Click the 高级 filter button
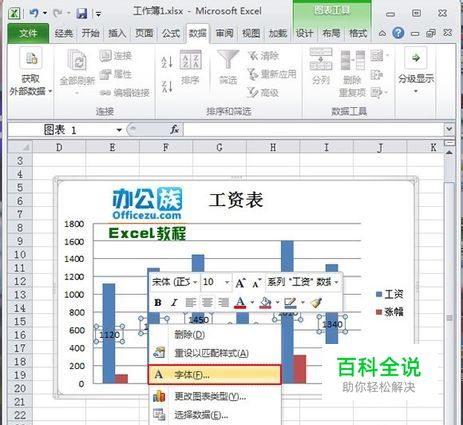The width and height of the screenshot is (463, 425). (x=263, y=92)
